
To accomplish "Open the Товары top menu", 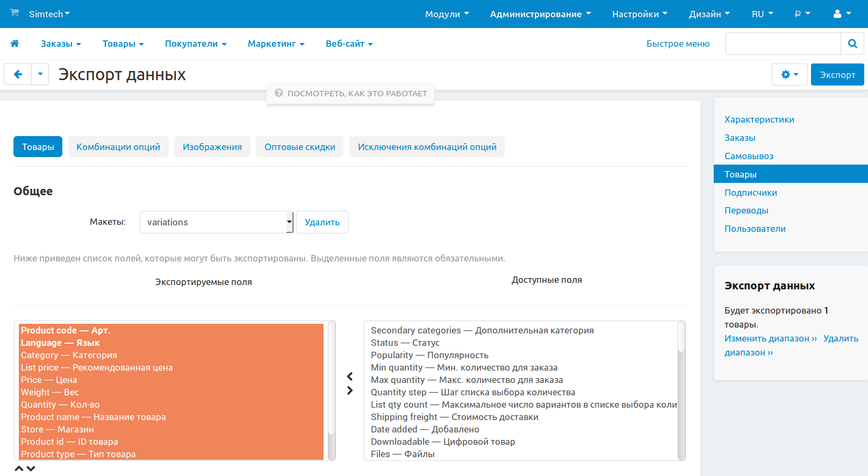I will [x=123, y=44].
